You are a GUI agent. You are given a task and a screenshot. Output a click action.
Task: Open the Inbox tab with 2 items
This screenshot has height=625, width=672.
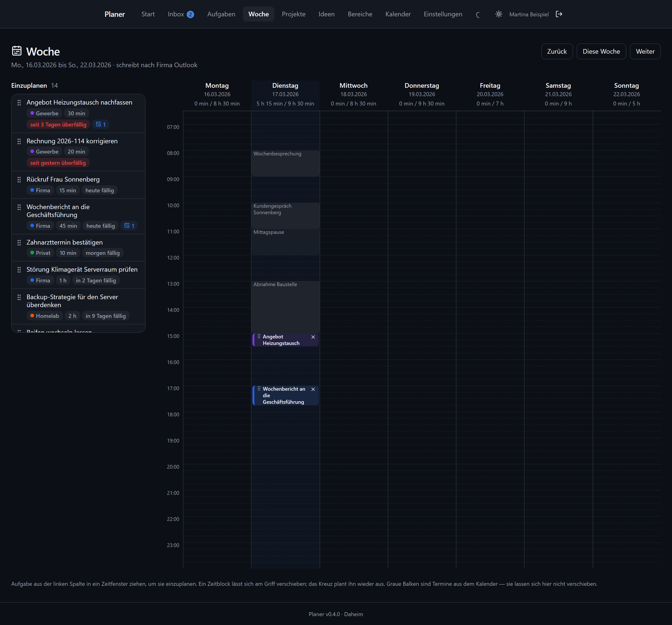coord(181,14)
